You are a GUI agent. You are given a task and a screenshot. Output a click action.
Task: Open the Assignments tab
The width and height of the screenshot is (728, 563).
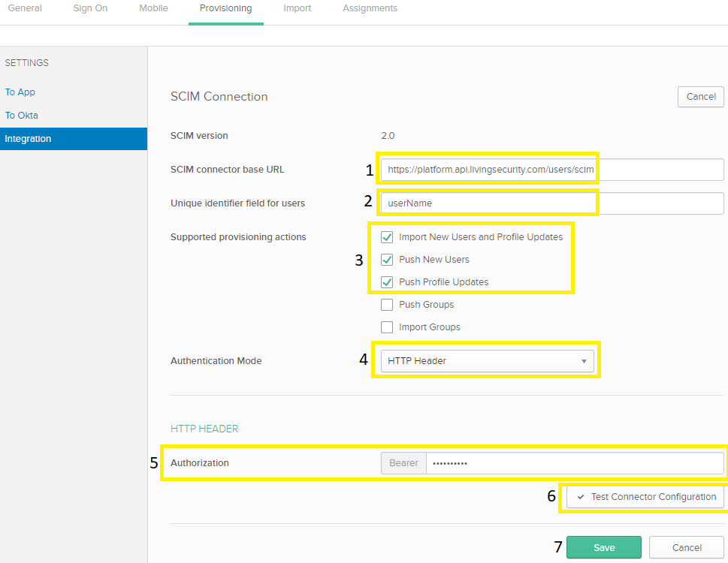(x=370, y=8)
